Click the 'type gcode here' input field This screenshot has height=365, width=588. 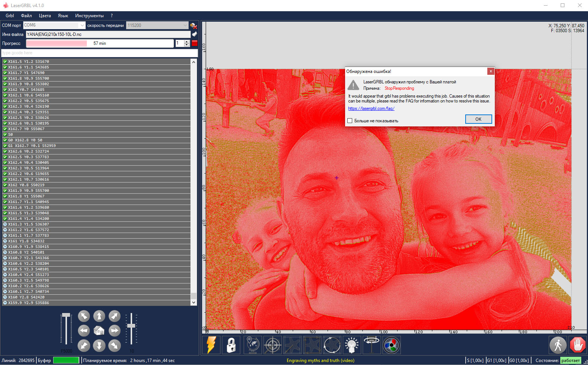(x=99, y=53)
